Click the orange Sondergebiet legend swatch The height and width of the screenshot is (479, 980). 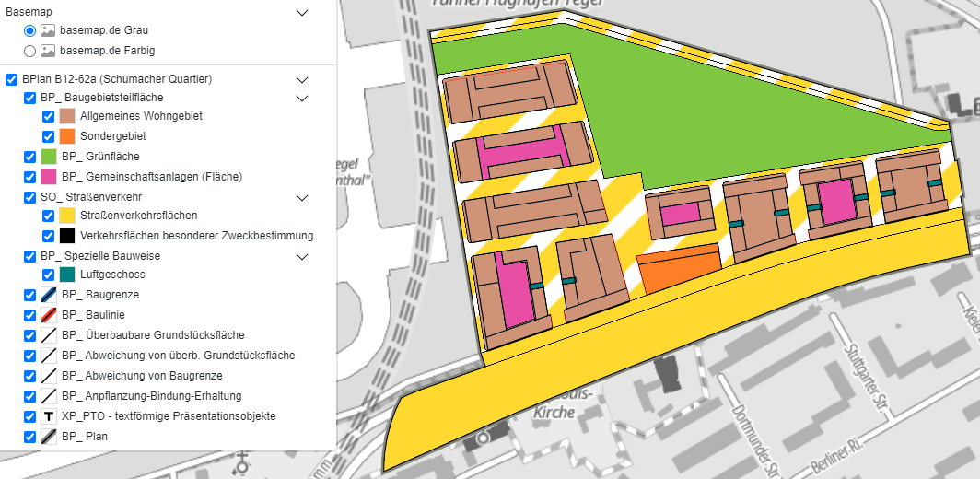pos(67,136)
